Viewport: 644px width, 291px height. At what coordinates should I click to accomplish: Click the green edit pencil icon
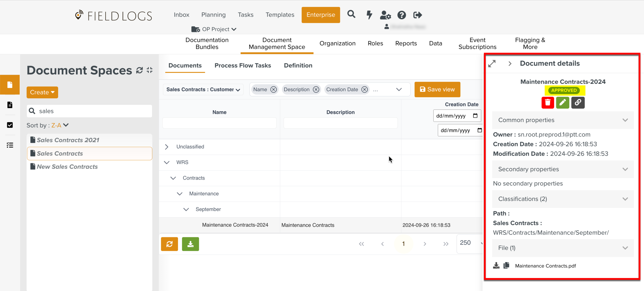tap(562, 102)
